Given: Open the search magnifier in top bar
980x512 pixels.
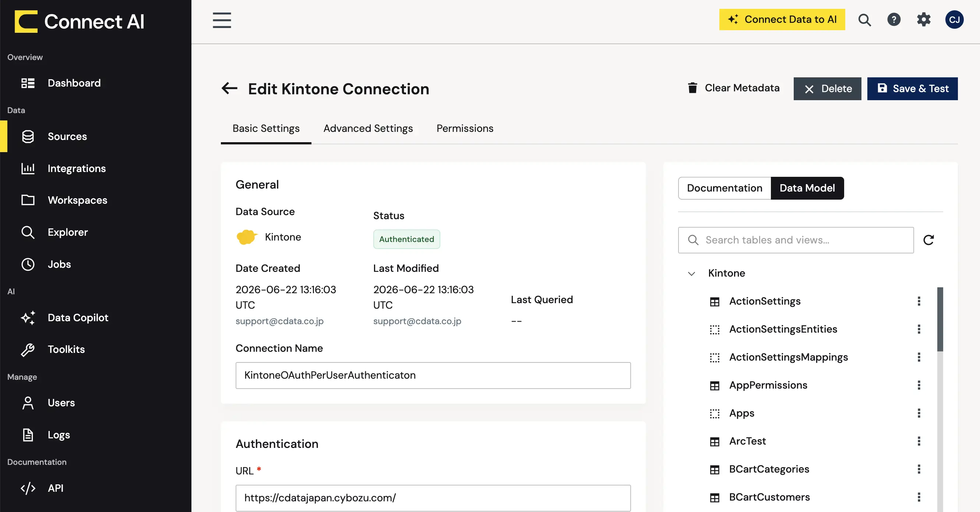Looking at the screenshot, I should [864, 20].
